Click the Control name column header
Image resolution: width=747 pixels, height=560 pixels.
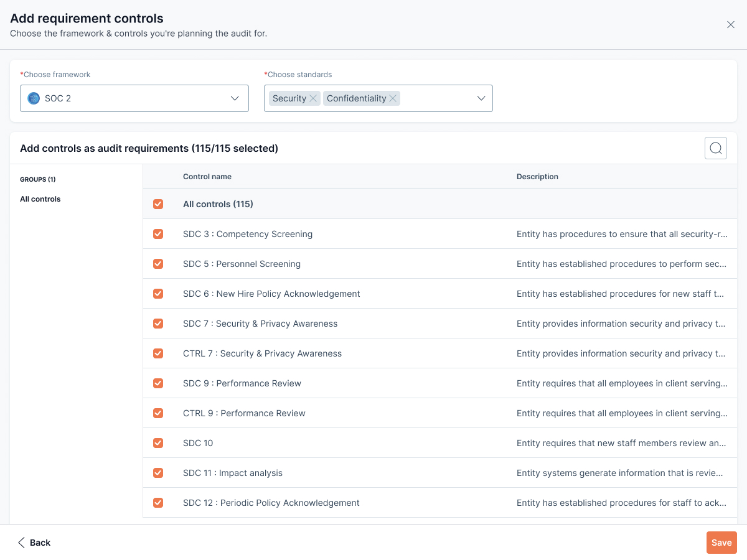[207, 177]
